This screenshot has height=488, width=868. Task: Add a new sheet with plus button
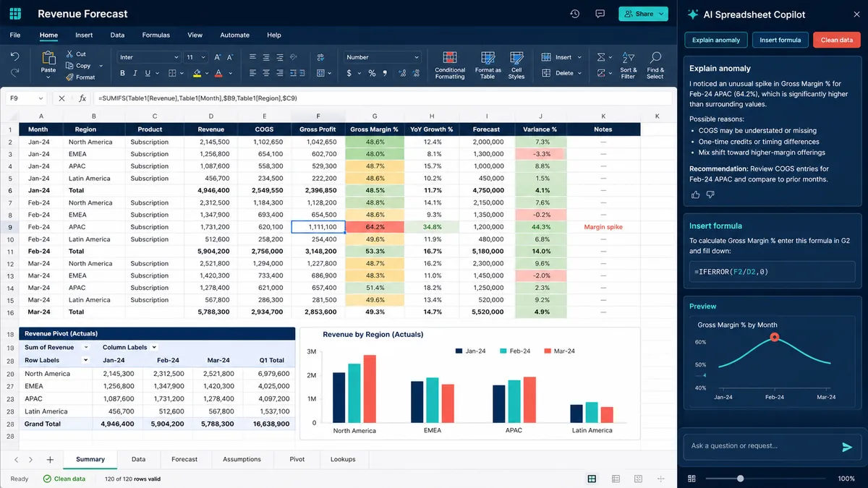point(50,460)
